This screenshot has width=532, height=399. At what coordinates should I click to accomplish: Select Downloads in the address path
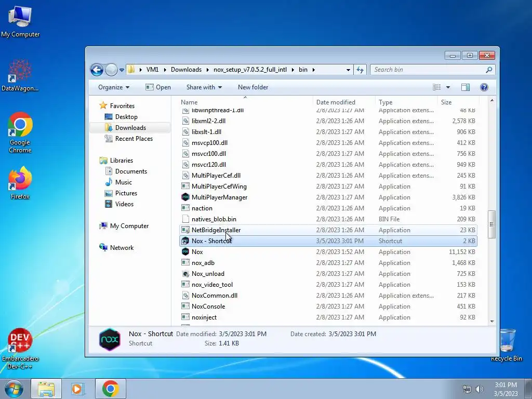click(186, 70)
